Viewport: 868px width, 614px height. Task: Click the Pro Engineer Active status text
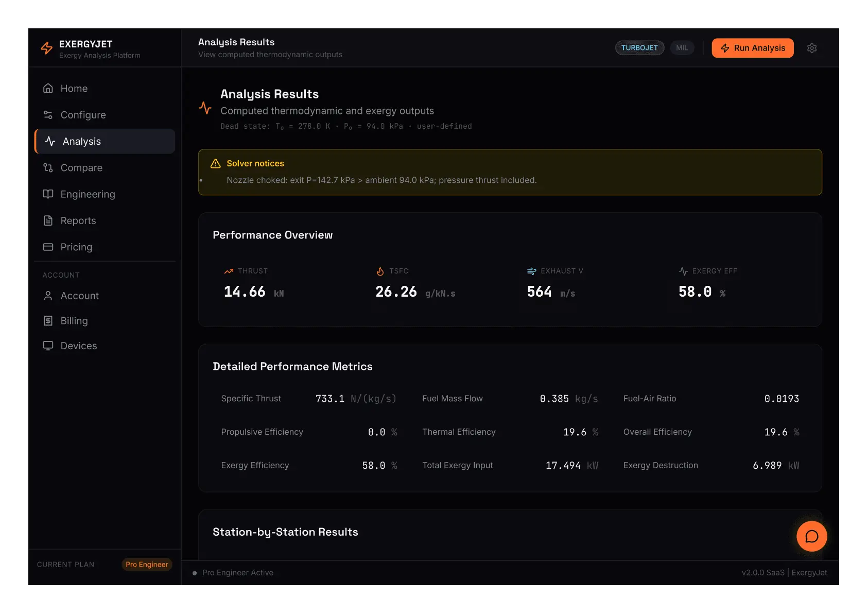238,573
